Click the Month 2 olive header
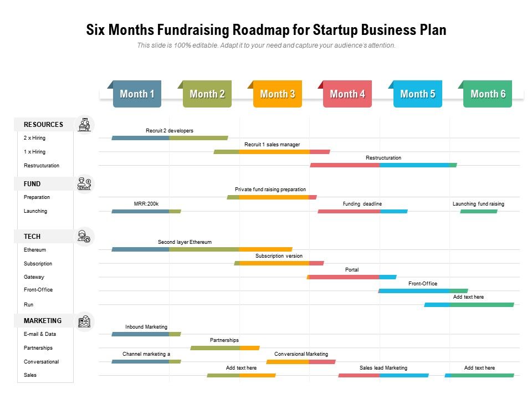This screenshot has width=532, height=399. pos(207,94)
